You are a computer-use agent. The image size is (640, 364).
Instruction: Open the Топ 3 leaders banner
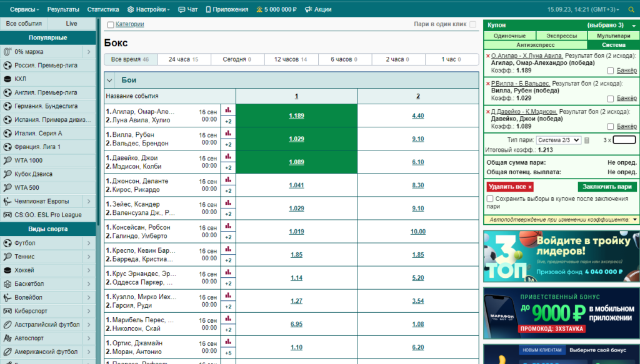tap(561, 257)
